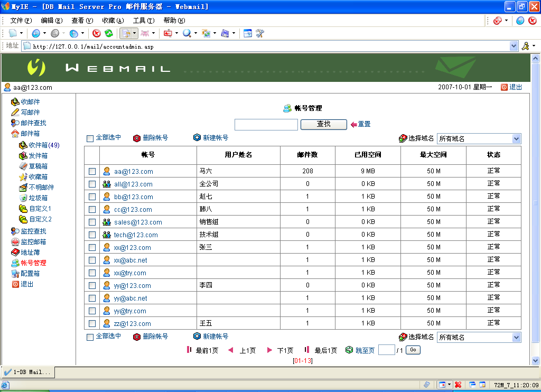Open the 编辑(E) menu
The height and width of the screenshot is (392, 541).
(51, 21)
